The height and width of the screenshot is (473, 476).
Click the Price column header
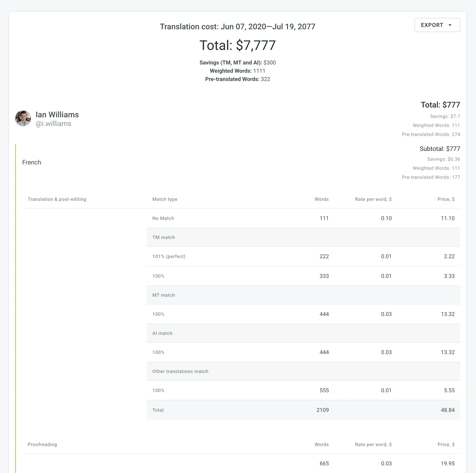tap(446, 199)
